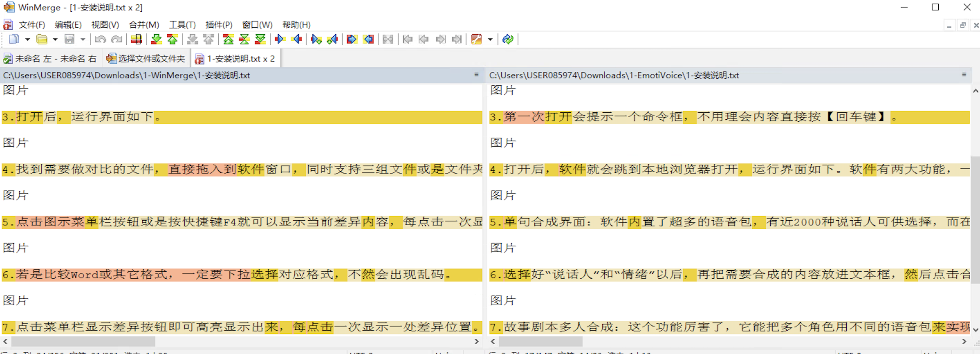Click the First File navigation icon

pos(407,39)
